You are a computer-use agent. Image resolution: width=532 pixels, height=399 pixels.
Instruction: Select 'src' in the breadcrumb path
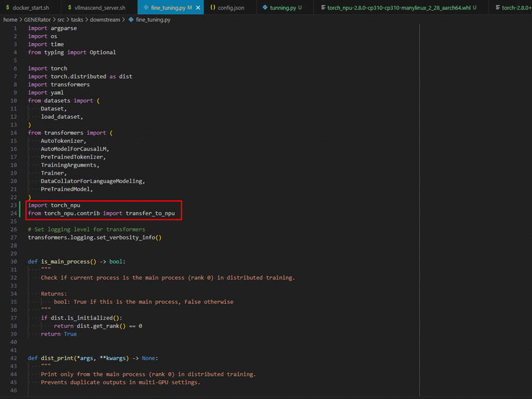coord(61,20)
